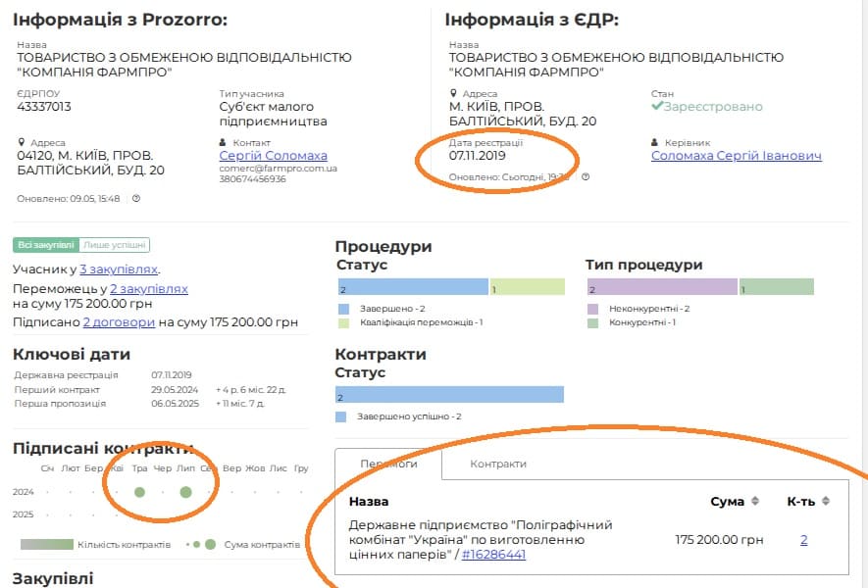The width and height of the screenshot is (868, 588).
Task: Click the July 2024 contract dot
Action: point(185,491)
